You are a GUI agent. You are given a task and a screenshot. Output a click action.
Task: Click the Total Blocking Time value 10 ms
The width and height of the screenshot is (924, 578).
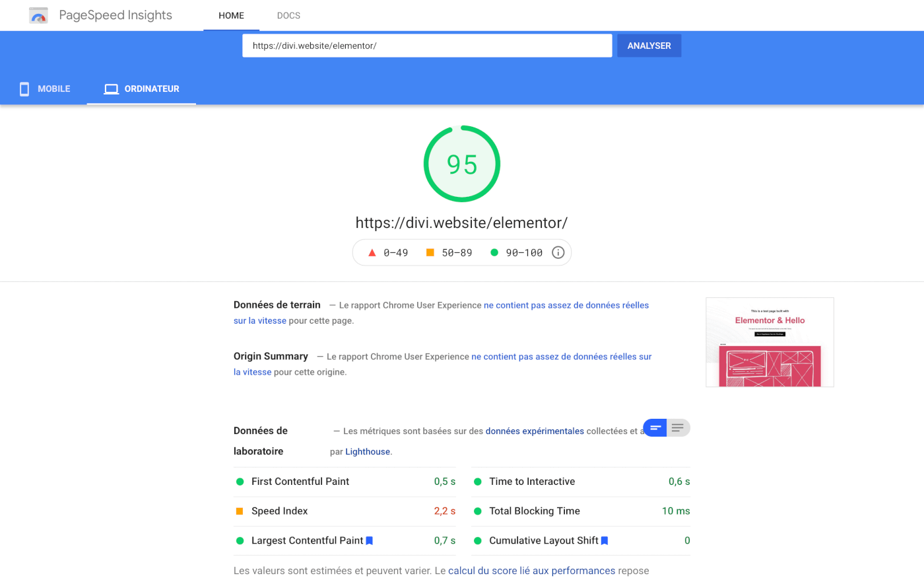676,511
